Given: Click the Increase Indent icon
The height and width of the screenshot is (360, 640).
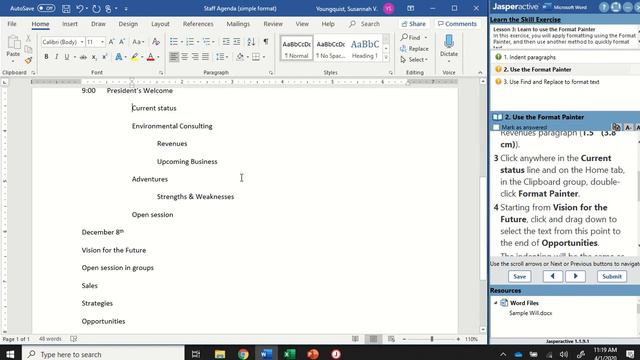Looking at the screenshot, I should (237, 42).
